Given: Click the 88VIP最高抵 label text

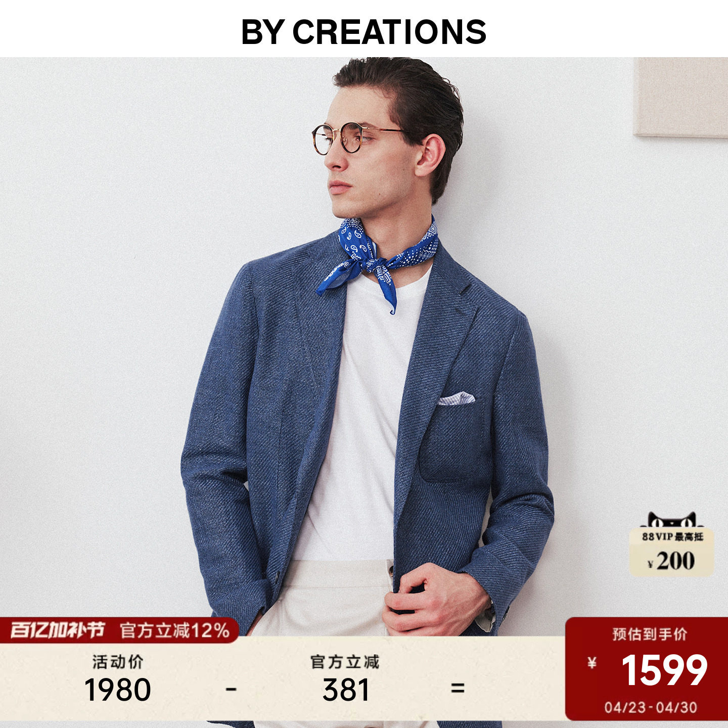Looking at the screenshot, I should point(672,536).
